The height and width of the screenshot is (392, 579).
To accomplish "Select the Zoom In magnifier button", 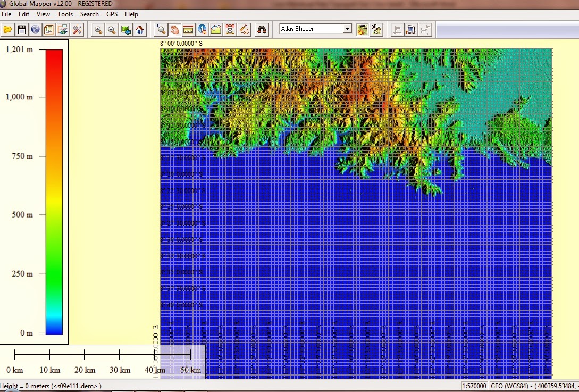I will tap(98, 30).
